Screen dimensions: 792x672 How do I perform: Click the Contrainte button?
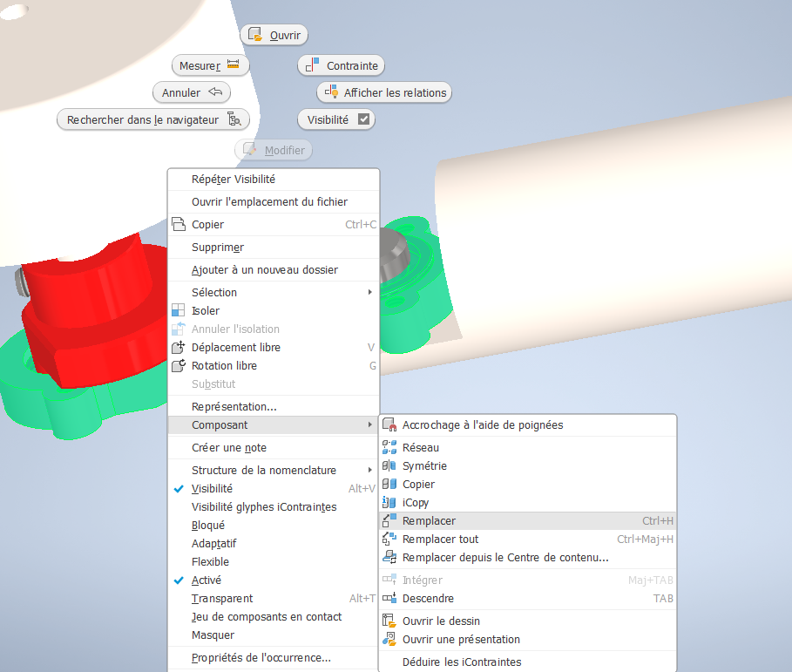pos(342,66)
